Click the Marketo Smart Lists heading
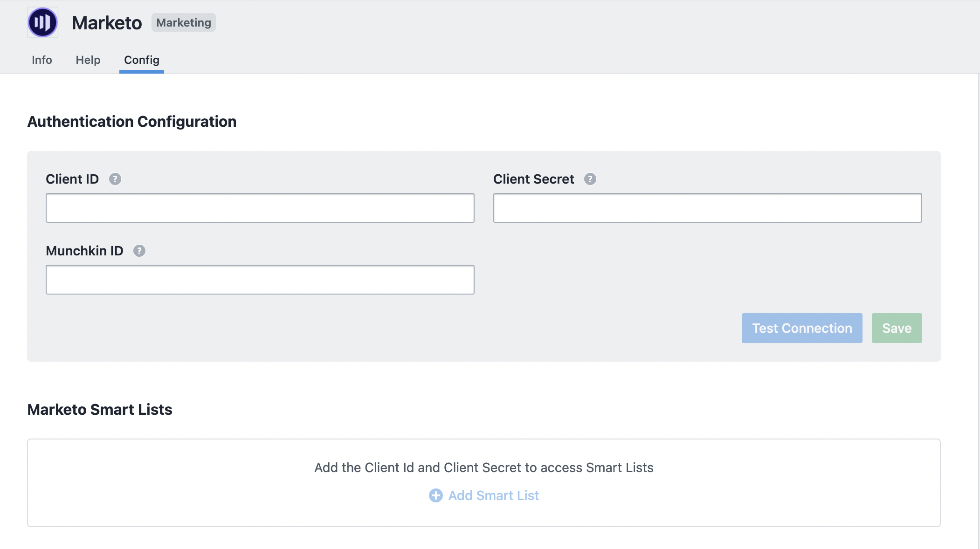Screen dimensions: 980x549 coord(100,410)
